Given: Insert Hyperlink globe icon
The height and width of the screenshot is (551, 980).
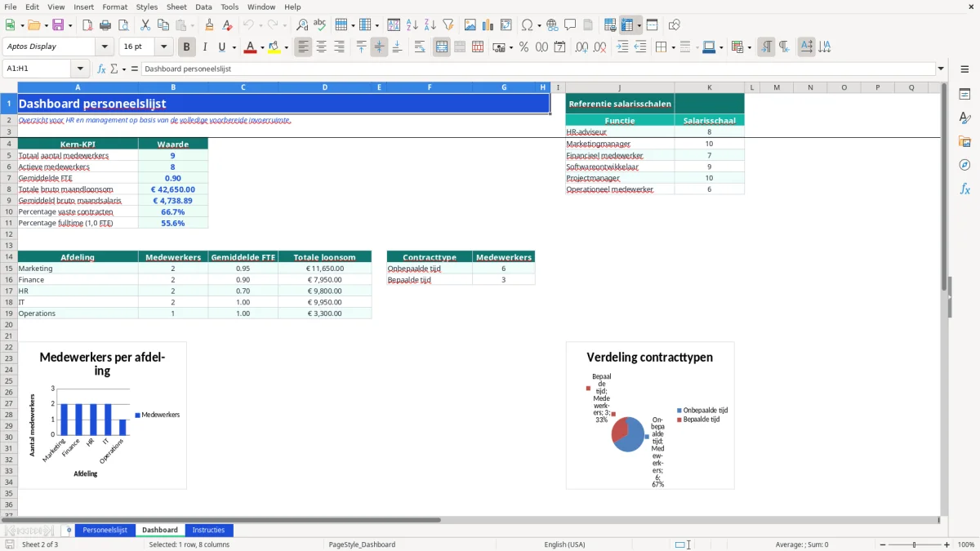Looking at the screenshot, I should (x=552, y=25).
